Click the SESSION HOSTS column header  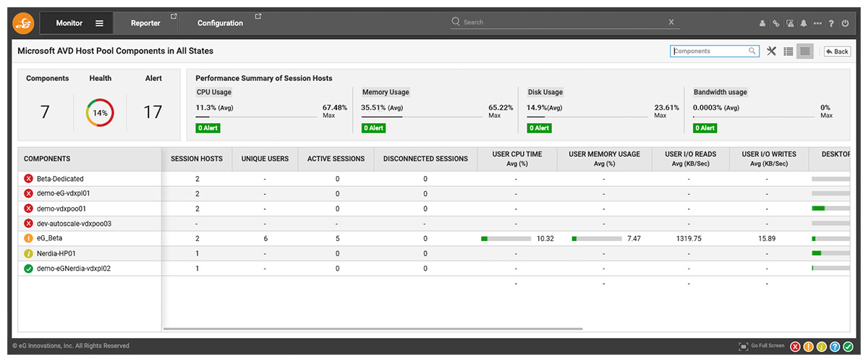pos(197,159)
